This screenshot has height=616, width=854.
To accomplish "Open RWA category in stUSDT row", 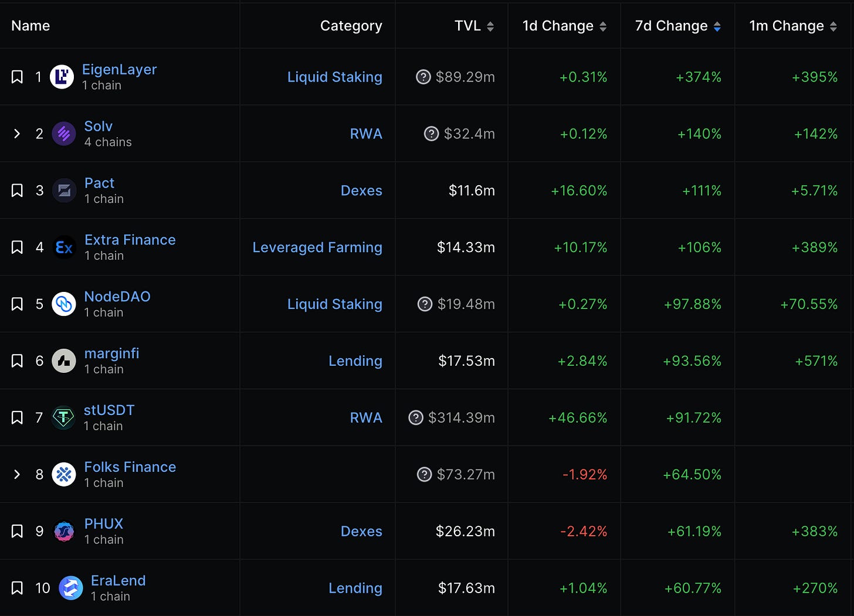I will pos(366,418).
